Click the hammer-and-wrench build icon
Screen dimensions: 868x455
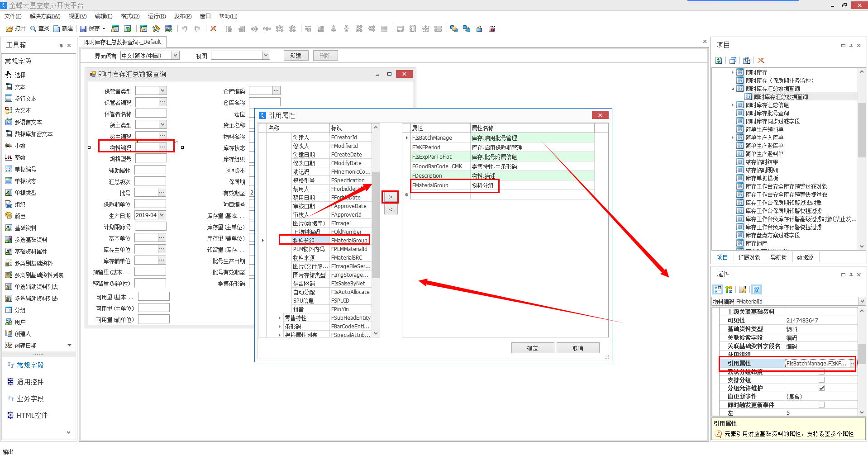156,28
